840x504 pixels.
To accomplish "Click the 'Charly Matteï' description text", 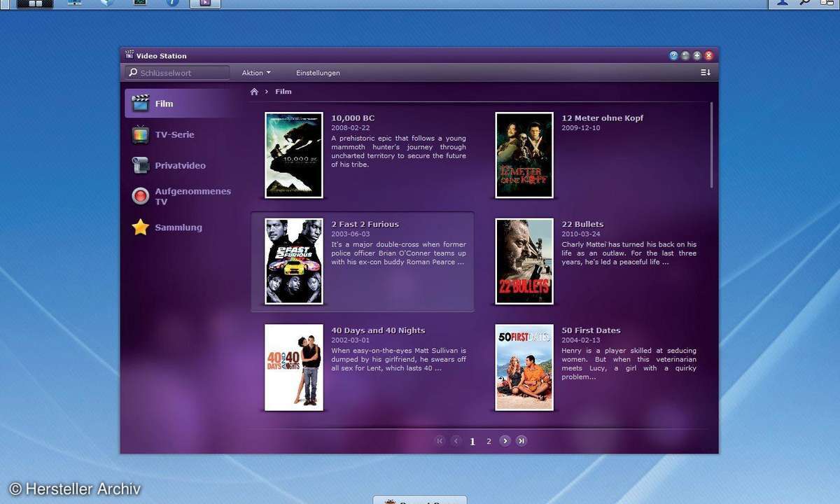I will pos(629,253).
